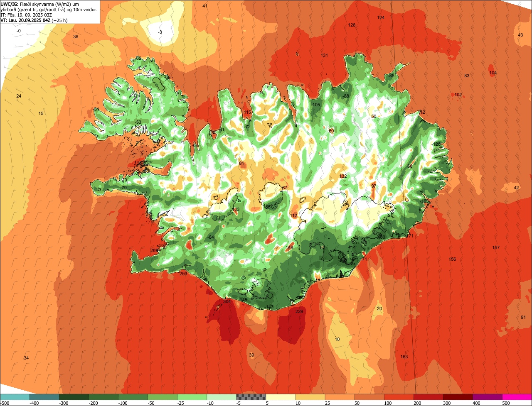The image size is (532, 406).
Task: Click the map value 124 near the top
Action: click(x=381, y=17)
